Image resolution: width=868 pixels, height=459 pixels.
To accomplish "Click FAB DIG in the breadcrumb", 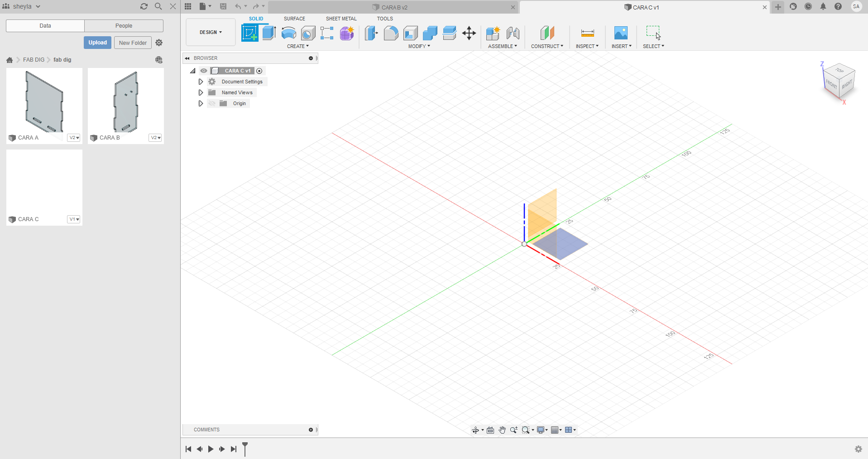I will point(34,60).
